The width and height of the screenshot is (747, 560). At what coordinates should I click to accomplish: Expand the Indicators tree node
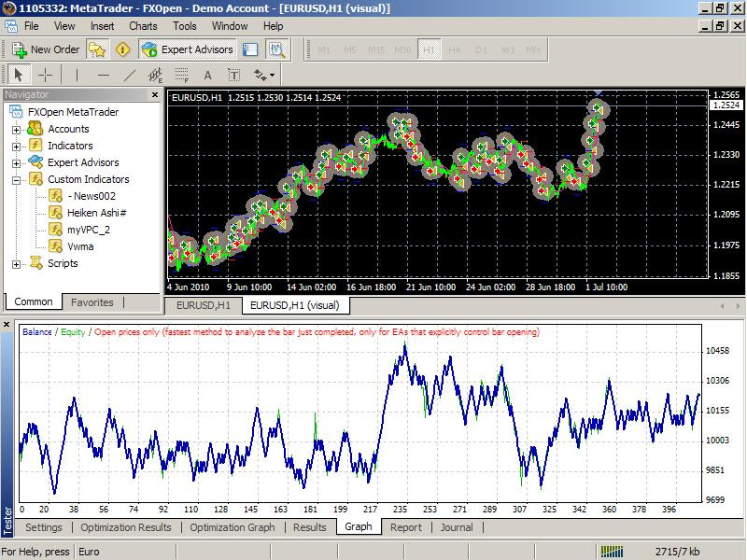(x=16, y=147)
